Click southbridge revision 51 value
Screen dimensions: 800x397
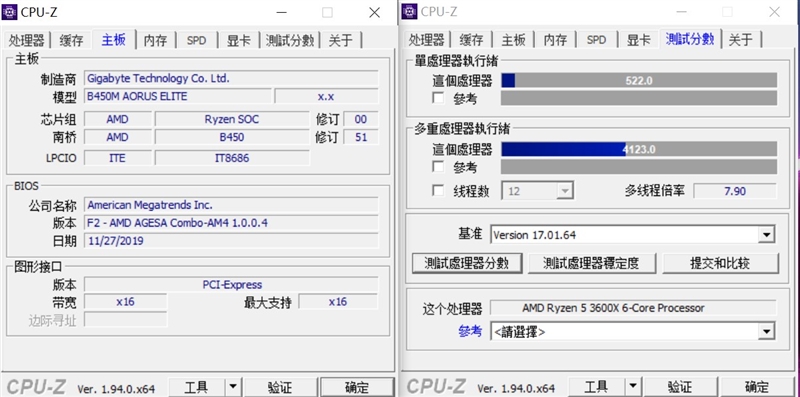(x=361, y=137)
